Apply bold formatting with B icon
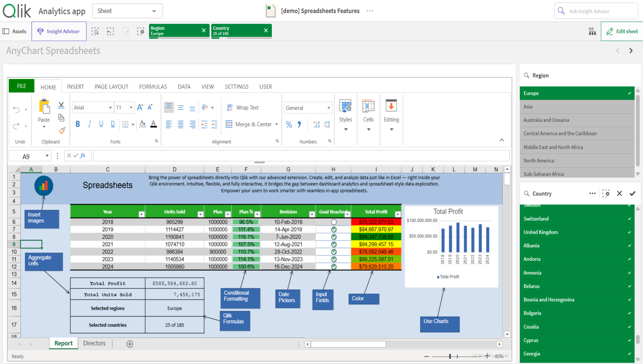The image size is (643, 364). click(78, 124)
